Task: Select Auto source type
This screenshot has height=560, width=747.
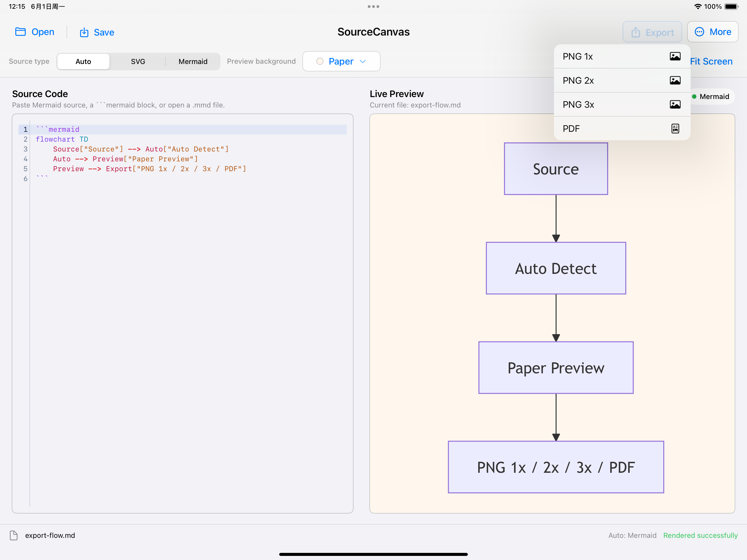Action: 83,62
